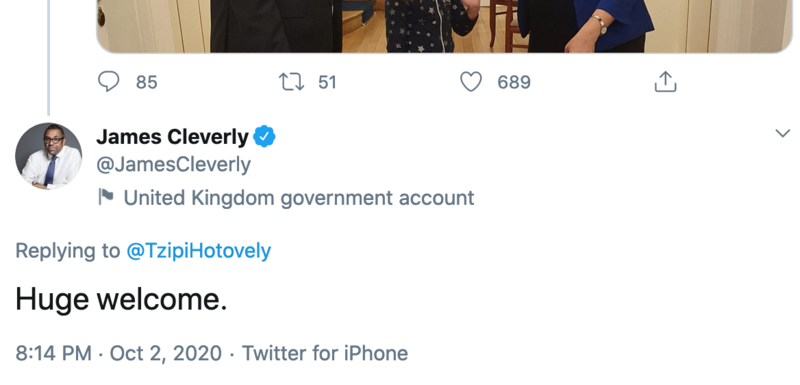Click the 689 likes count
This screenshot has height=385, width=800.
[514, 82]
